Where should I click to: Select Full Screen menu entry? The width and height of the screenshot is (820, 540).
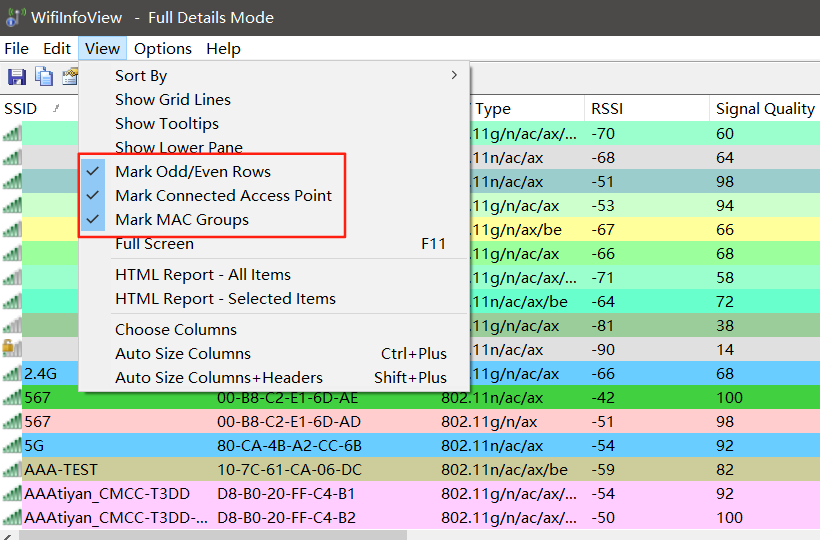274,244
